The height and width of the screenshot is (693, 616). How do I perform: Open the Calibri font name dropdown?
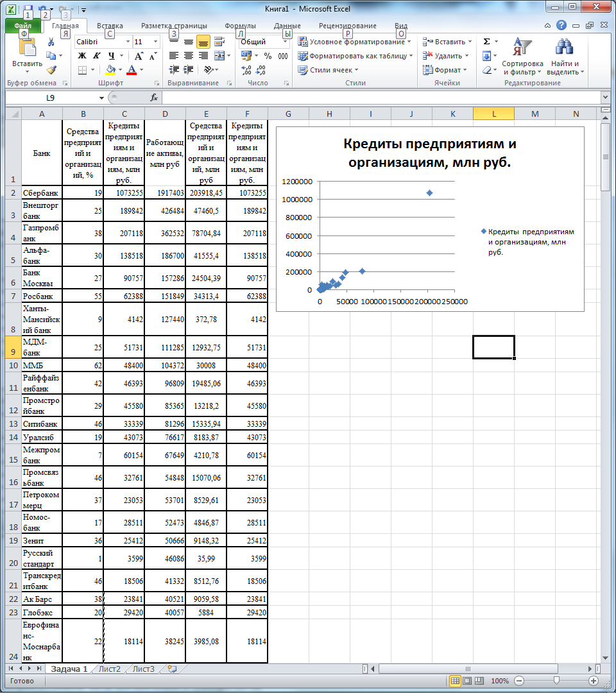pyautogui.click(x=128, y=42)
